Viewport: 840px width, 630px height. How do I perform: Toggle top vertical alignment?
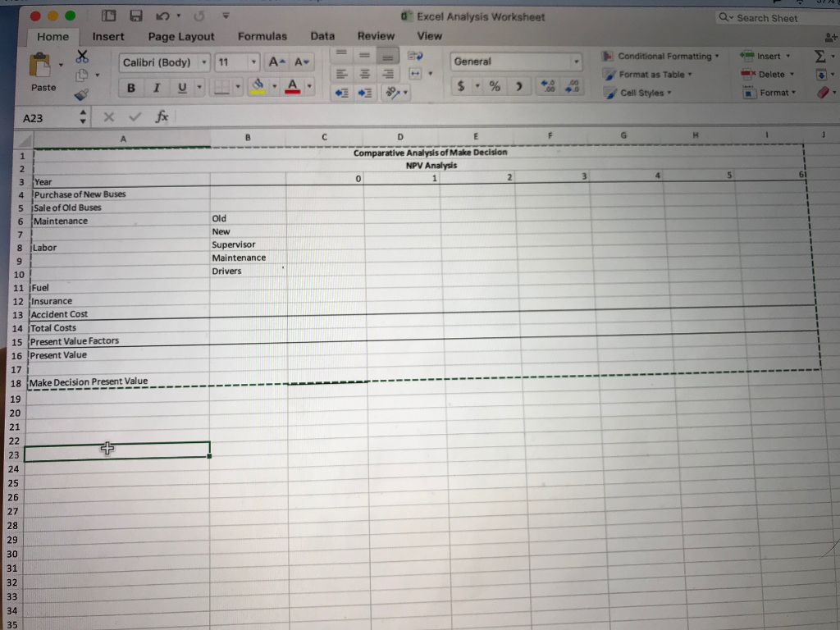point(341,54)
